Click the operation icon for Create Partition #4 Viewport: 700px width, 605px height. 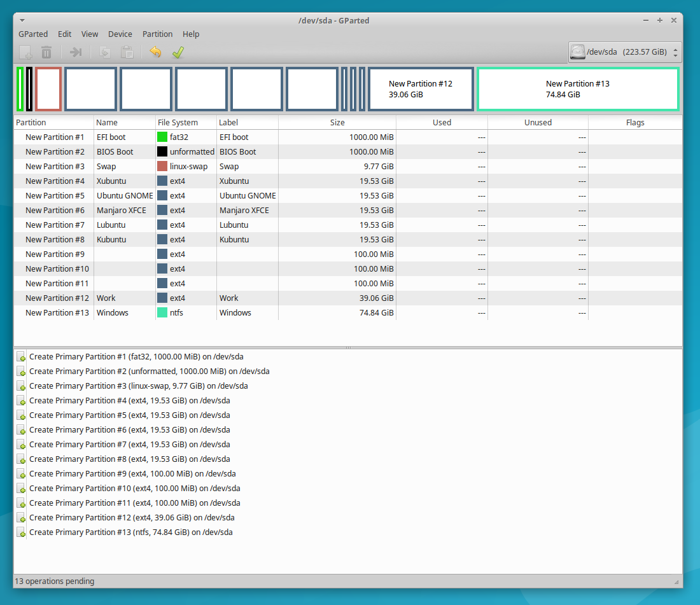point(21,401)
